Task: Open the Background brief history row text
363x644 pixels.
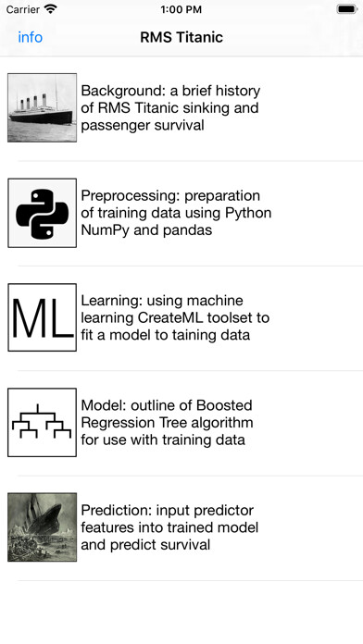Action: coord(170,107)
